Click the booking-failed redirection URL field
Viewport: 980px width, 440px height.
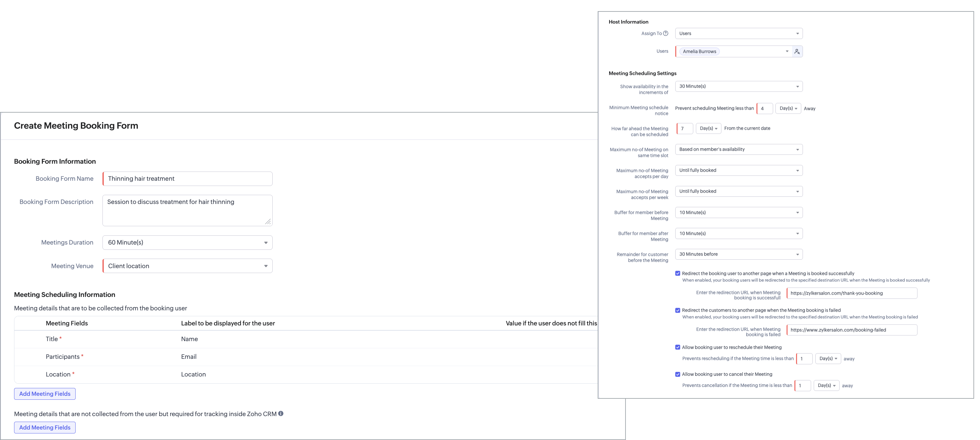(852, 330)
